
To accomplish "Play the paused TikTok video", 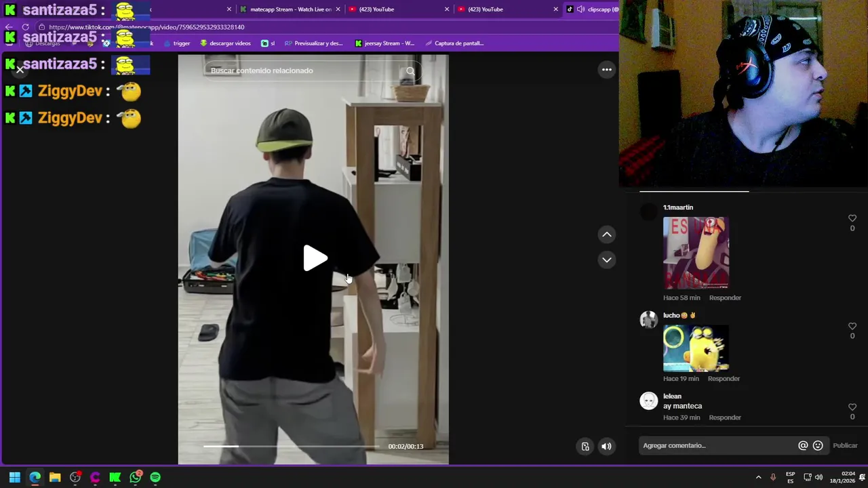I will point(315,258).
